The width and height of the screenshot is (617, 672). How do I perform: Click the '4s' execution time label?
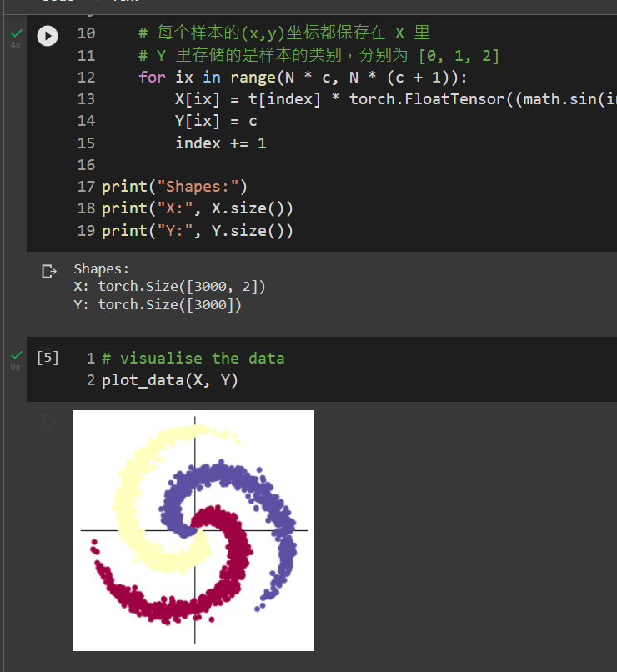[15, 45]
